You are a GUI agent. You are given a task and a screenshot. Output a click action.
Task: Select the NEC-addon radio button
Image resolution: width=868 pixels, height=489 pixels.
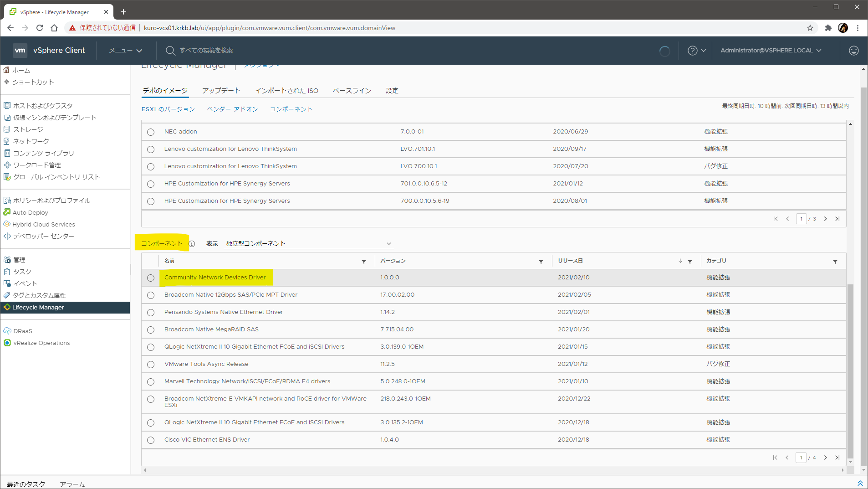pos(151,132)
